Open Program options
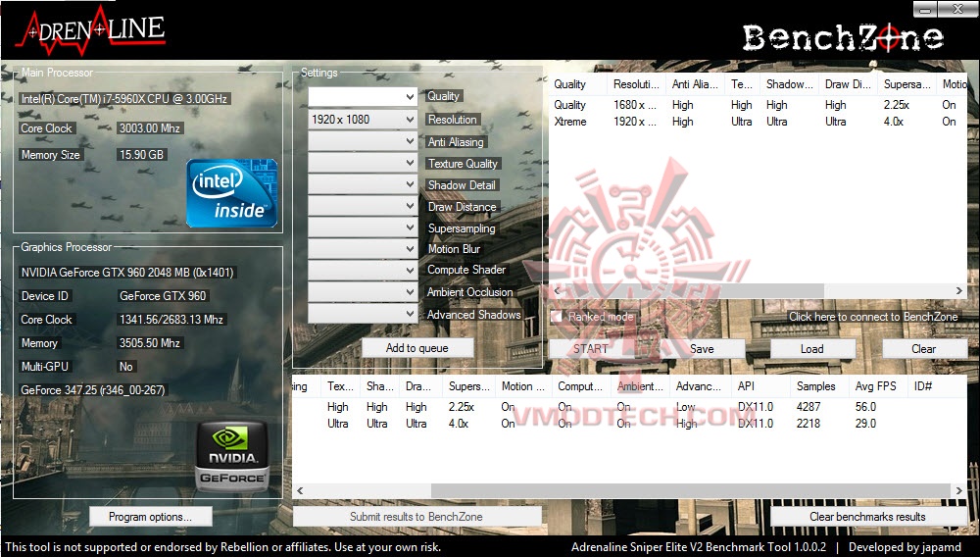Screen dimensions: 980x557 coord(151,517)
